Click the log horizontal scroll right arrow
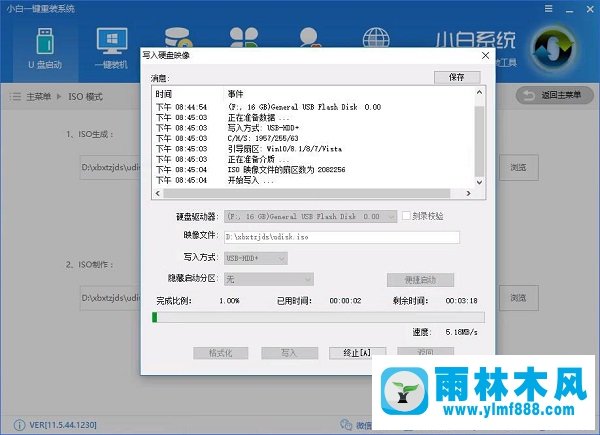Viewport: 600px width, 435px height. click(468, 194)
